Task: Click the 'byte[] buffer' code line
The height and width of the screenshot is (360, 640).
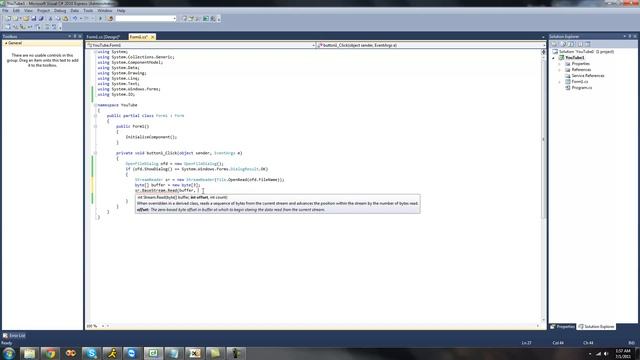Action: 167,185
